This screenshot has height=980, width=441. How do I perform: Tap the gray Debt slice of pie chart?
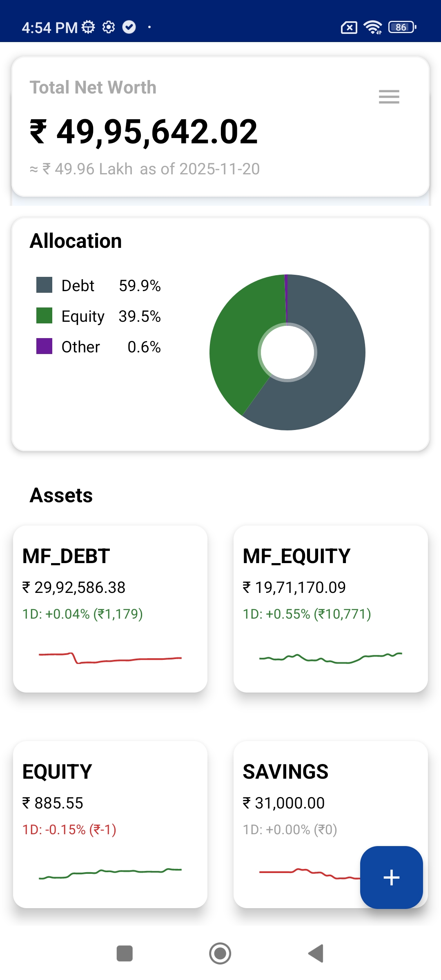pos(335,367)
